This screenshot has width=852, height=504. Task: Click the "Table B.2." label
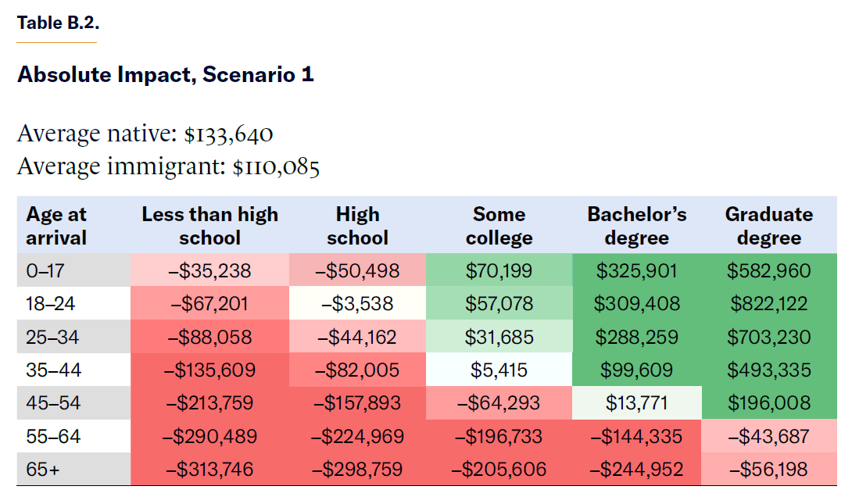[x=58, y=23]
